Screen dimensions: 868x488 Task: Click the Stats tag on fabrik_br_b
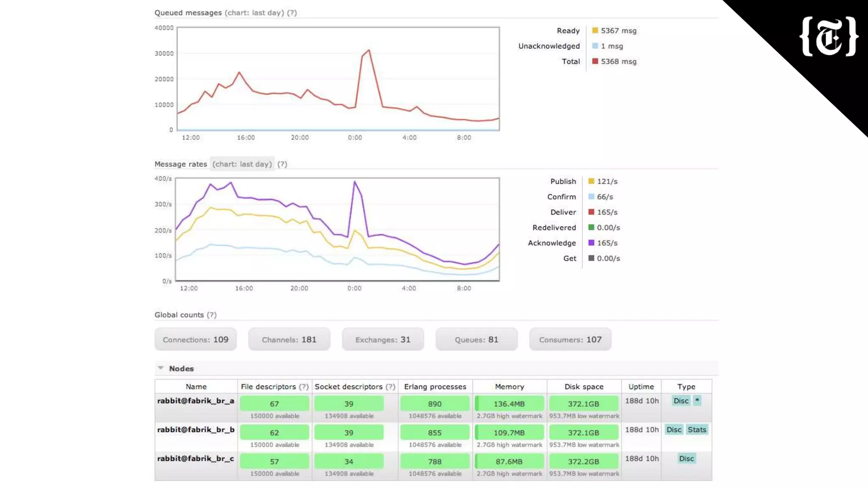tap(697, 430)
